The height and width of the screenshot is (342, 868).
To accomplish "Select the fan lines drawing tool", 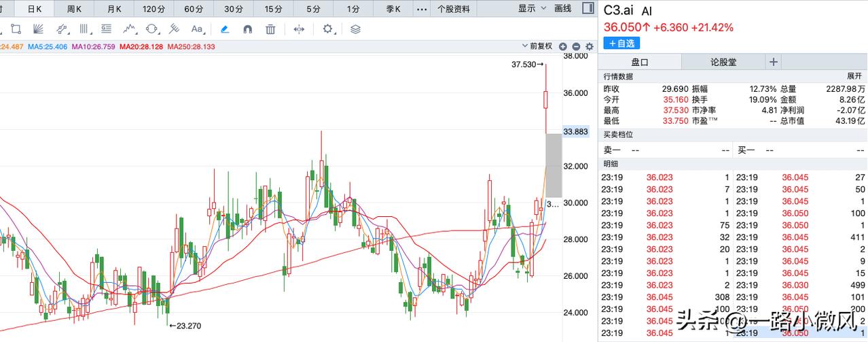I will (38, 29).
